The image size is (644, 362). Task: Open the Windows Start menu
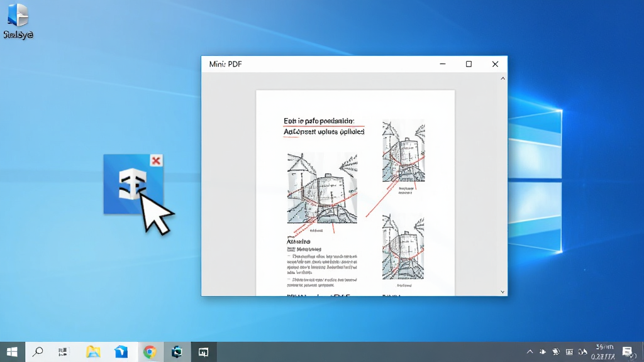12,352
